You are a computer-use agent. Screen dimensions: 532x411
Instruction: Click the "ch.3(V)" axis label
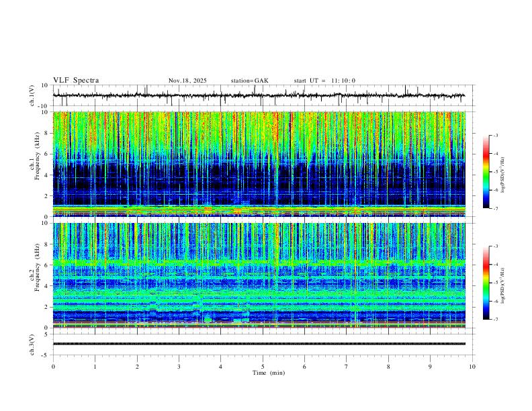pos(32,345)
